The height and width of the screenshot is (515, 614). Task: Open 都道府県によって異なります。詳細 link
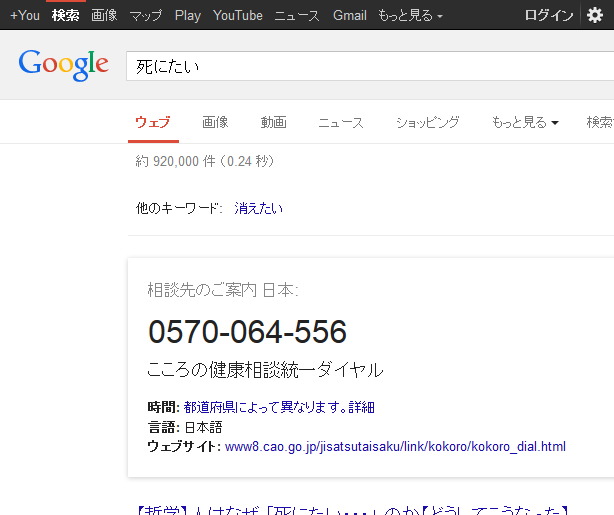279,407
